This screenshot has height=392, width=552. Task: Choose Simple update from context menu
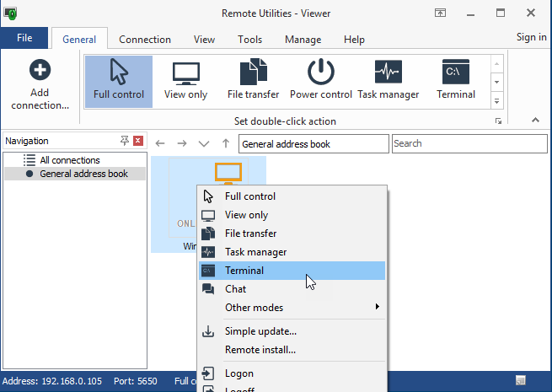coord(292,331)
